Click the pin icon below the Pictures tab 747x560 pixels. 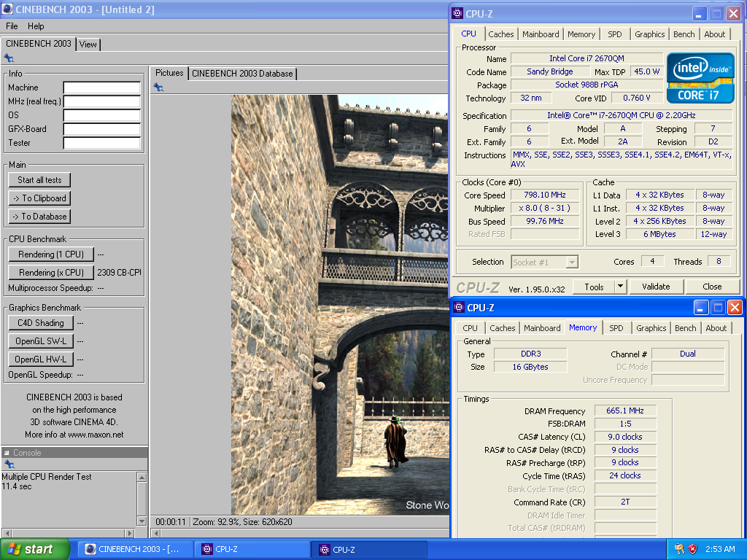click(x=158, y=87)
